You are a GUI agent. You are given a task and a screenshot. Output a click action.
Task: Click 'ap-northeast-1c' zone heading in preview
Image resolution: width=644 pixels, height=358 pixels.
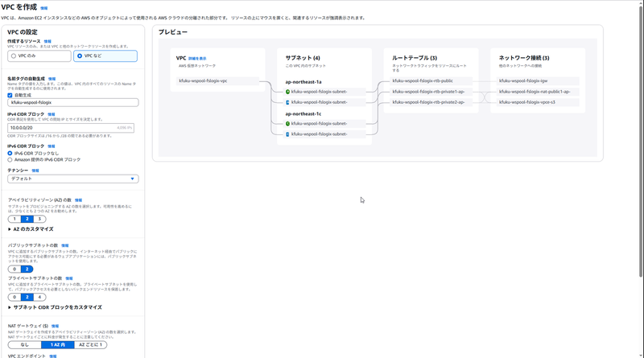303,113
